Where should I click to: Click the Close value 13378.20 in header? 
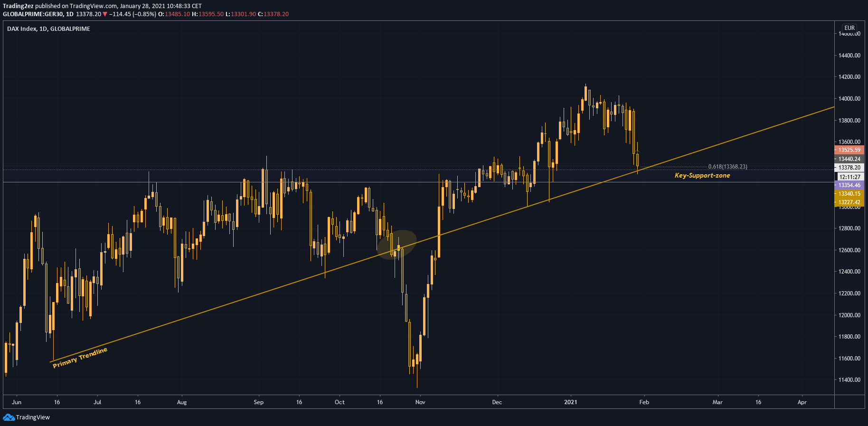pos(276,14)
